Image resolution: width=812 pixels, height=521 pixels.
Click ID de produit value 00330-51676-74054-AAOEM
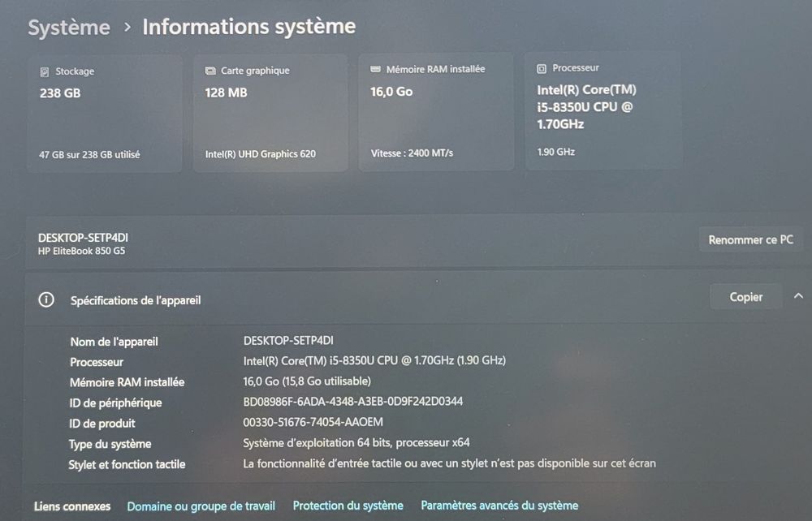pyautogui.click(x=313, y=422)
